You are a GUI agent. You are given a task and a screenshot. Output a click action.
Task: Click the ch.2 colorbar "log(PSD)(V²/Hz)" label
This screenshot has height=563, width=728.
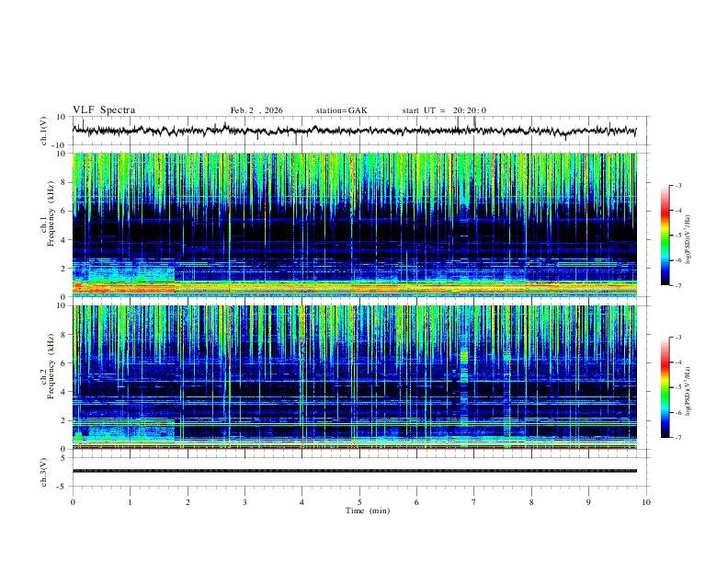[x=688, y=391]
